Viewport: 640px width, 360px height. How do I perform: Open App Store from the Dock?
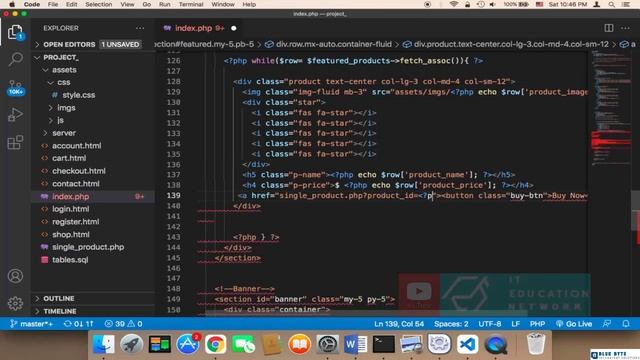[188, 344]
